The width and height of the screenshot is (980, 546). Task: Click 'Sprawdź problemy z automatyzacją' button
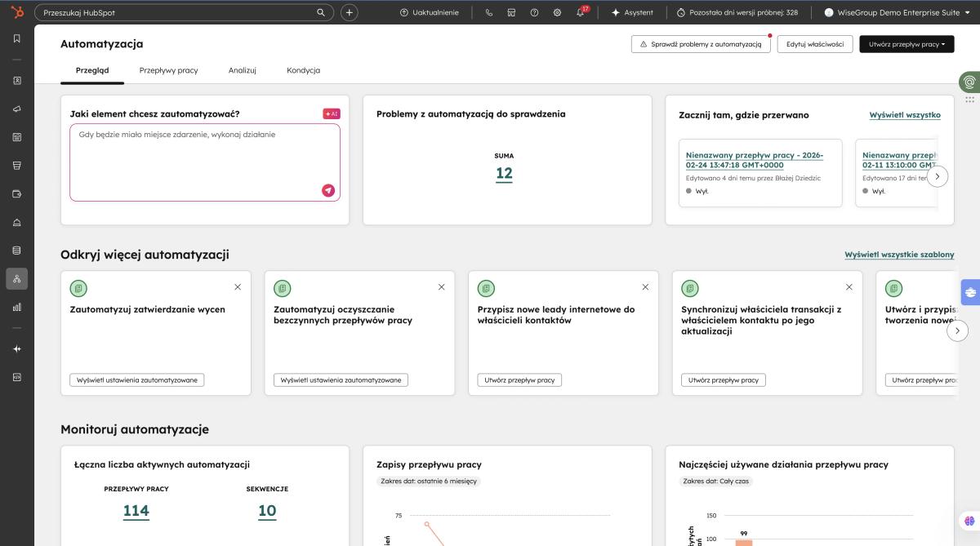coord(701,44)
